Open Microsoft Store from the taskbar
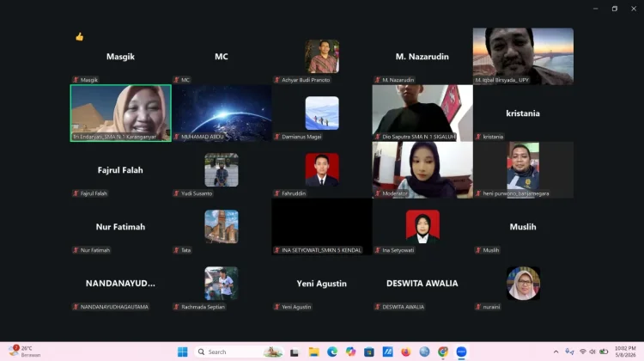The height and width of the screenshot is (361, 644). pyautogui.click(x=369, y=352)
